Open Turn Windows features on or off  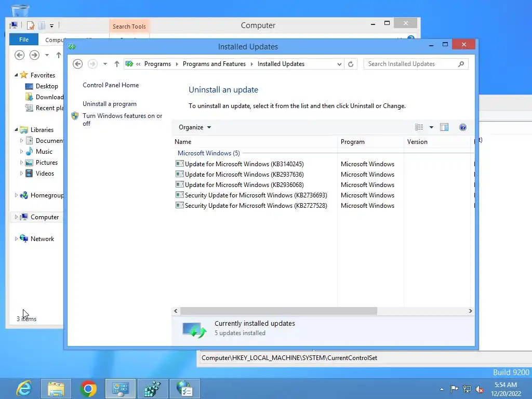point(123,119)
